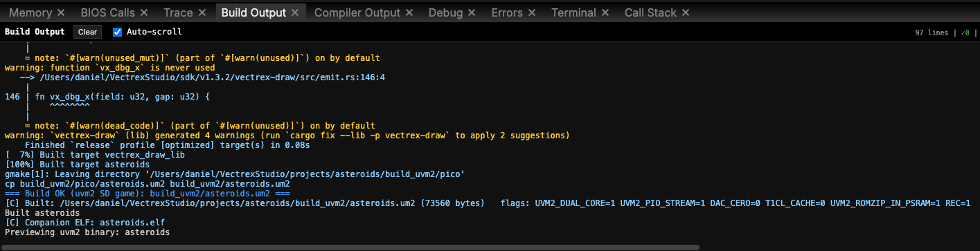980x251 pixels.
Task: Close the Memory tab with its X
Action: click(x=61, y=12)
